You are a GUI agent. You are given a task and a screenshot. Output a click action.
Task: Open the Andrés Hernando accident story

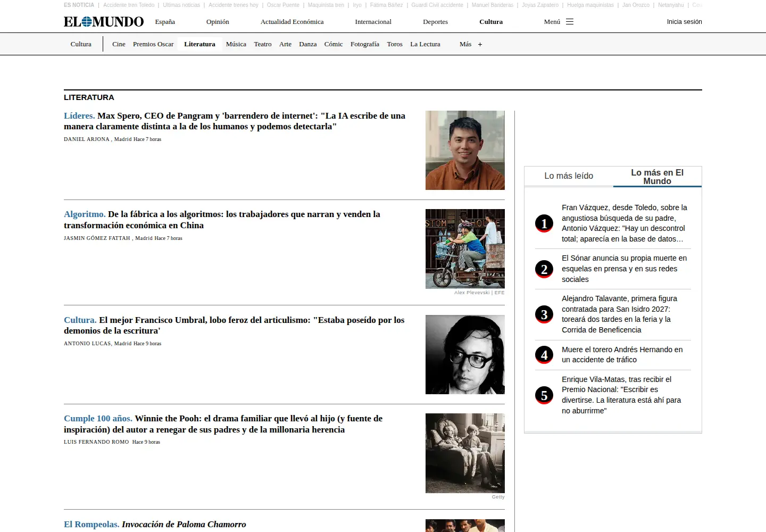(622, 355)
